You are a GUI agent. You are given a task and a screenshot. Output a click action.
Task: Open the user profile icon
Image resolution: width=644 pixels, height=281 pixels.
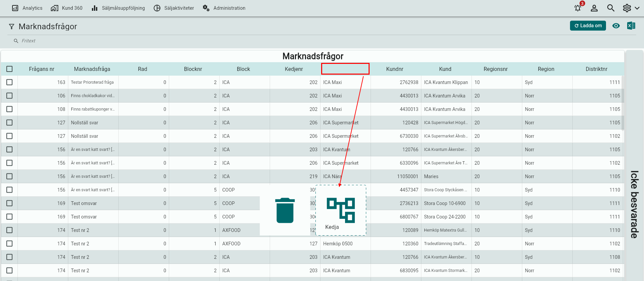(594, 8)
